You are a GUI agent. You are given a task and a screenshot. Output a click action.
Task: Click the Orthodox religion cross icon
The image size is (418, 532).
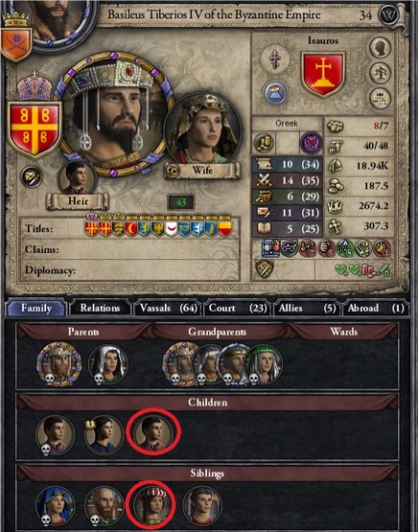pos(275,59)
